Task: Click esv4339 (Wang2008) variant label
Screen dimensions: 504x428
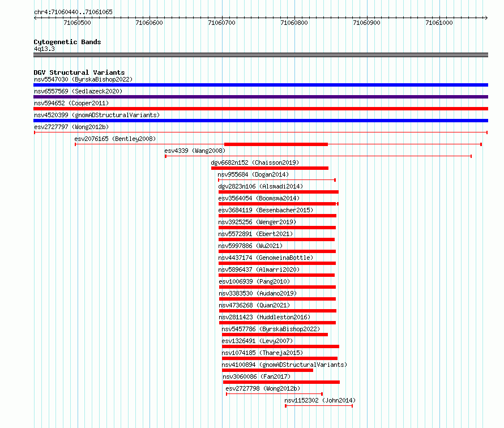Action: (x=195, y=151)
